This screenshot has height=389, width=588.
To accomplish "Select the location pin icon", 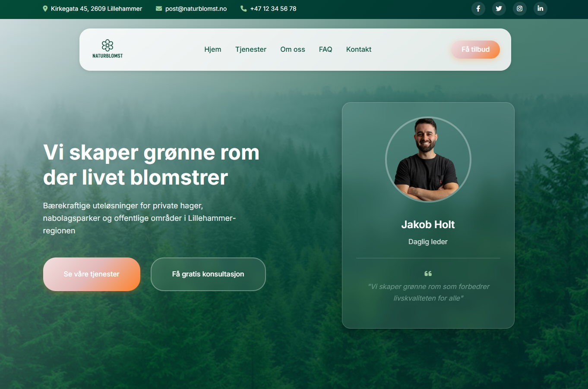I will click(45, 9).
